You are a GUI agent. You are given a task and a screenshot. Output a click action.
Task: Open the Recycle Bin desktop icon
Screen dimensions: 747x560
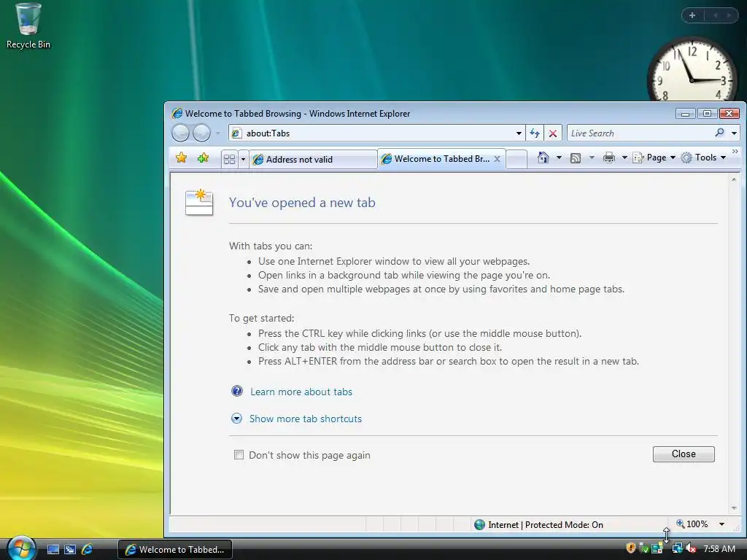tap(28, 26)
